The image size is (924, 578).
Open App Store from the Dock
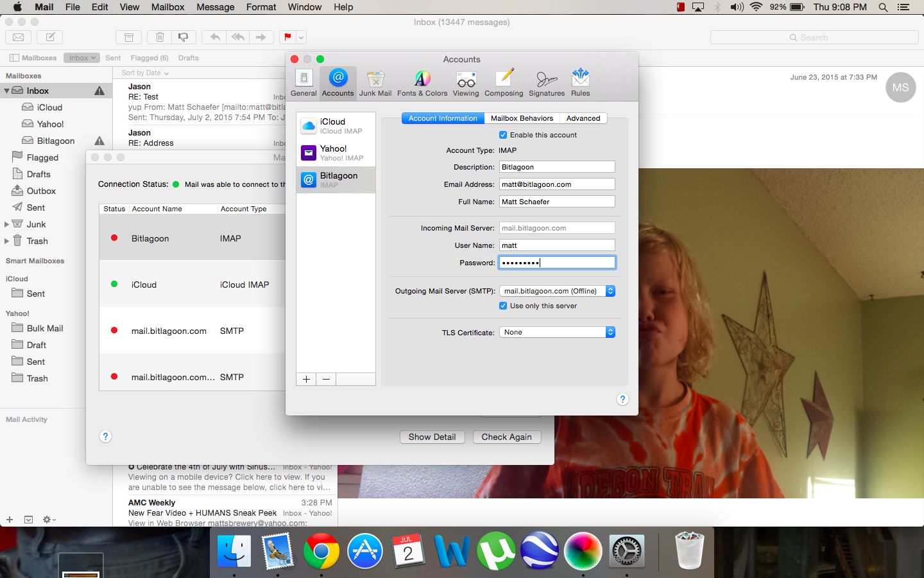click(364, 551)
